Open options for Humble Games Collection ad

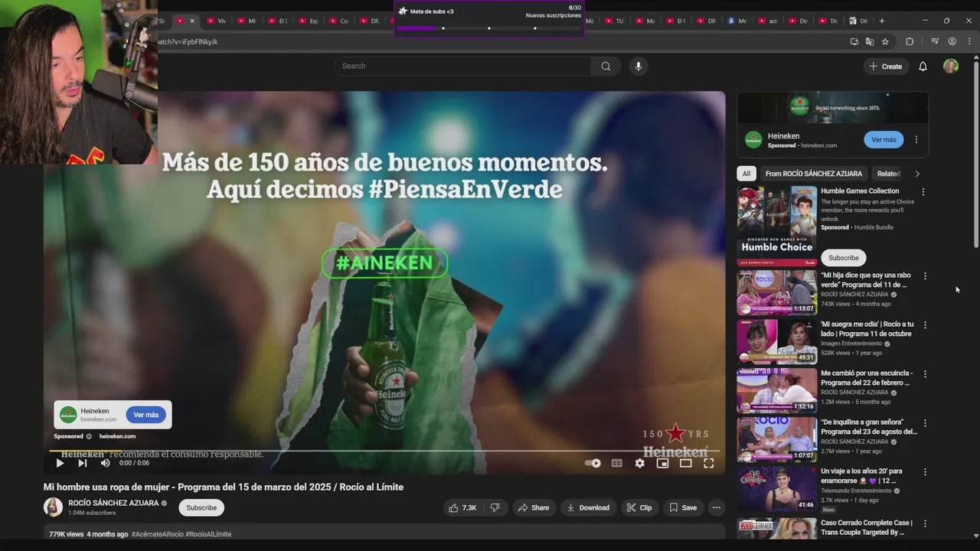[923, 192]
